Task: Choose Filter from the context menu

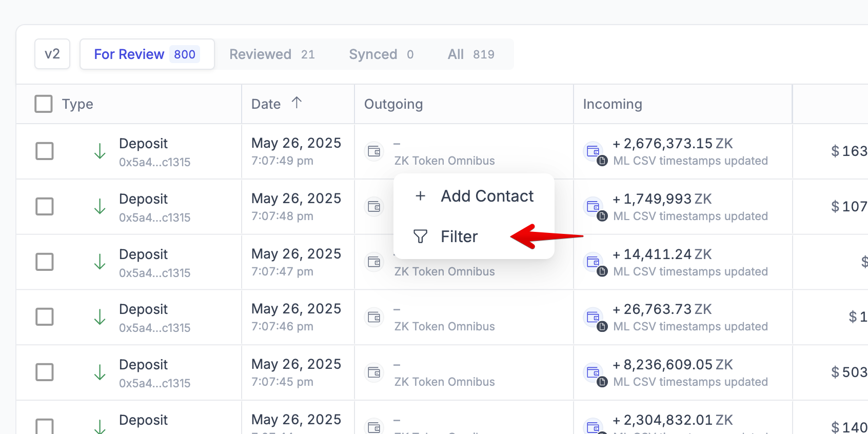Action: click(x=459, y=236)
